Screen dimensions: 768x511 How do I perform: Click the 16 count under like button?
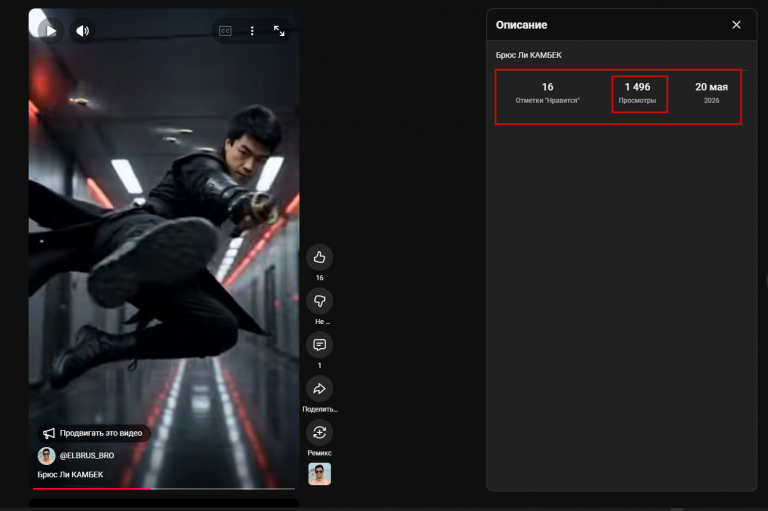(319, 278)
